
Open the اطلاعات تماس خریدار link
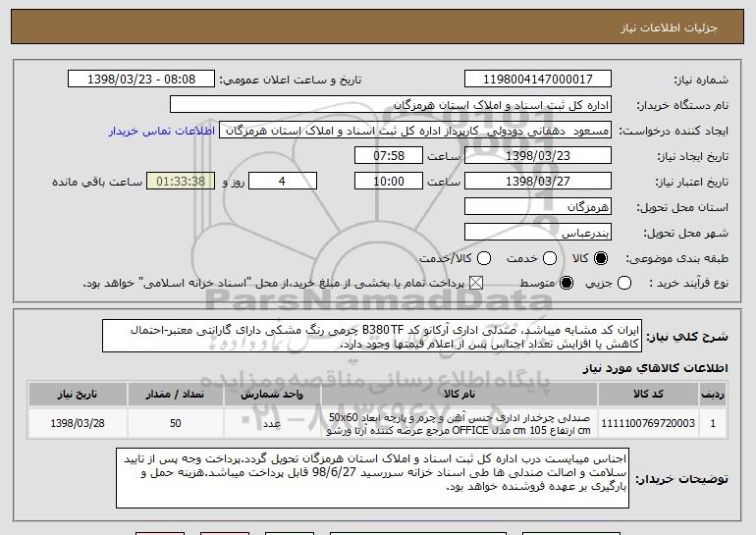click(162, 132)
